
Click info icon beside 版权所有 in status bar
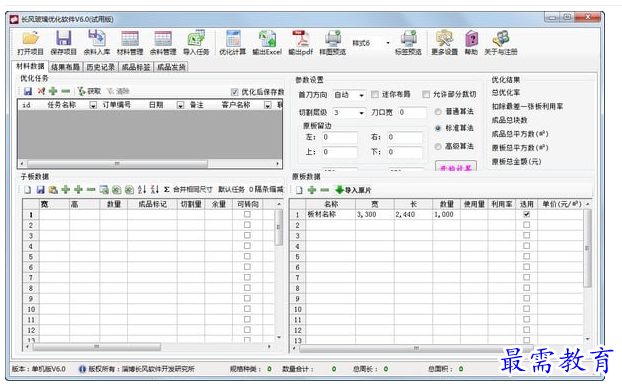point(82,369)
